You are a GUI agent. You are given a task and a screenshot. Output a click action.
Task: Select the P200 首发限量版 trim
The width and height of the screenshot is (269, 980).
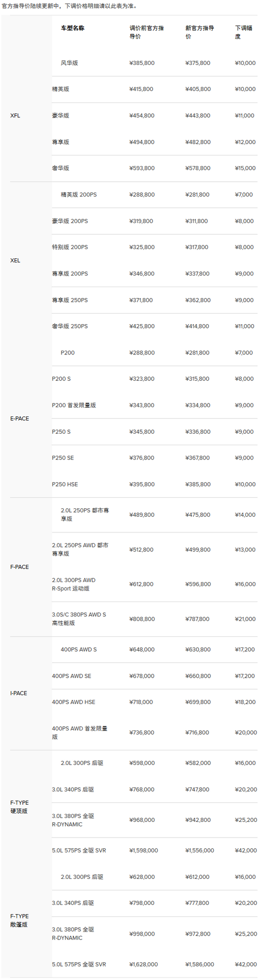coord(74,405)
